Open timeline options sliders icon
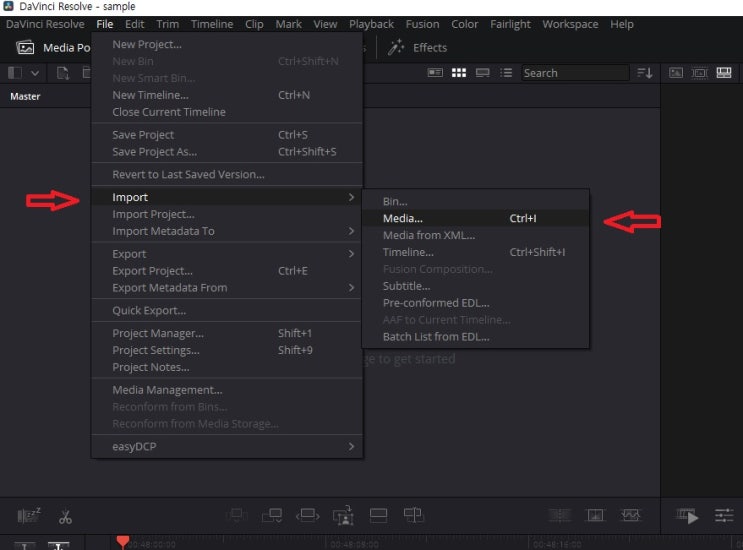Screen dimensions: 743x550 (x=724, y=515)
